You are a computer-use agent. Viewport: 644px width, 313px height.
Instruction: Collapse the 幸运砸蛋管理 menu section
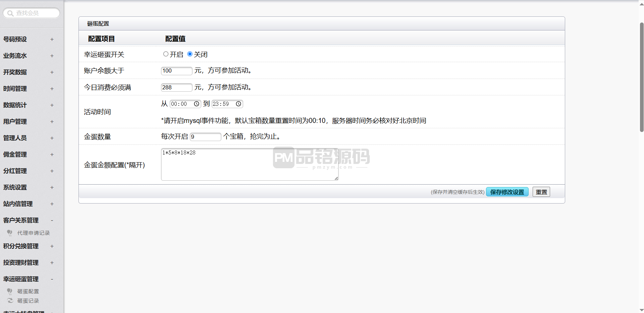pyautogui.click(x=52, y=279)
